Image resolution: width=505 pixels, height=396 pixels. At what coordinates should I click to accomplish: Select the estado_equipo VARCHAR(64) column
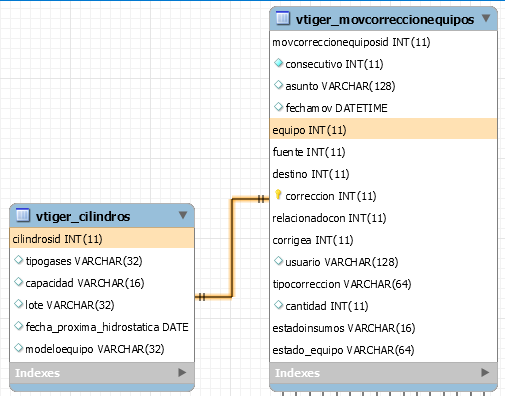383,350
